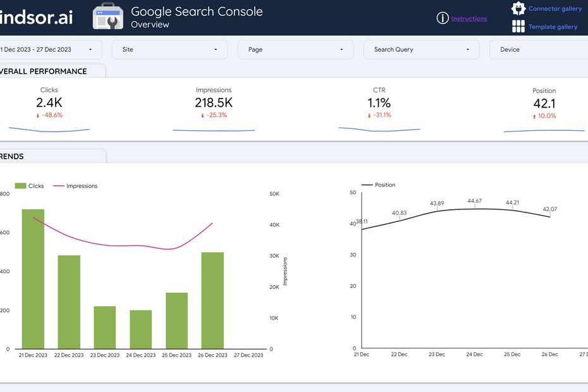The image size is (588, 392).
Task: Click the Google Search Console toolbox icon
Action: 108,16
